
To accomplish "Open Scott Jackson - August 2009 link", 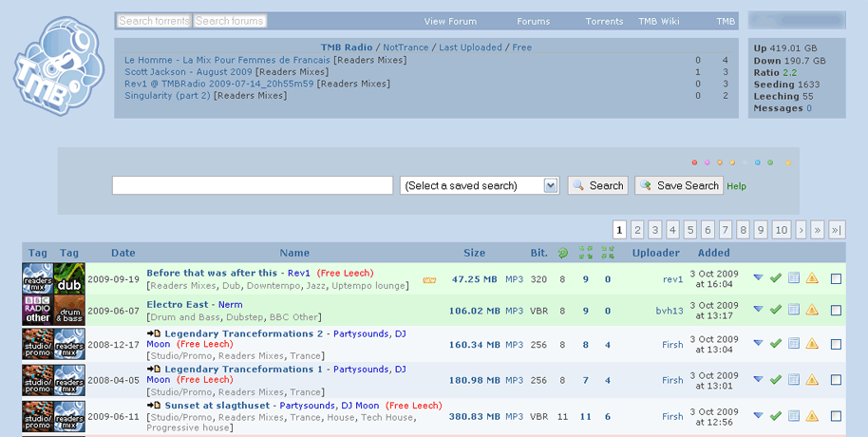I will [188, 72].
